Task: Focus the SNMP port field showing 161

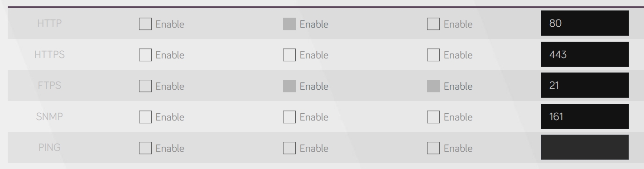Action: [x=585, y=116]
